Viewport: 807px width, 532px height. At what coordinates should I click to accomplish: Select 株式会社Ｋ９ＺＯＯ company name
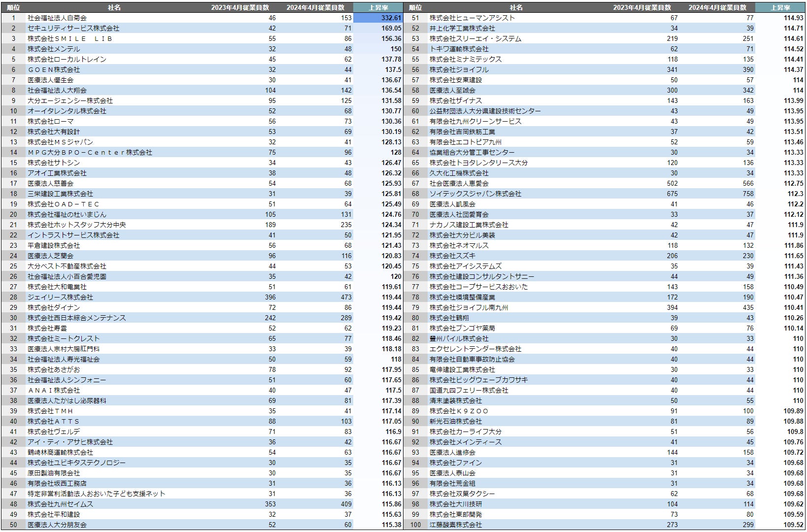pos(459,411)
